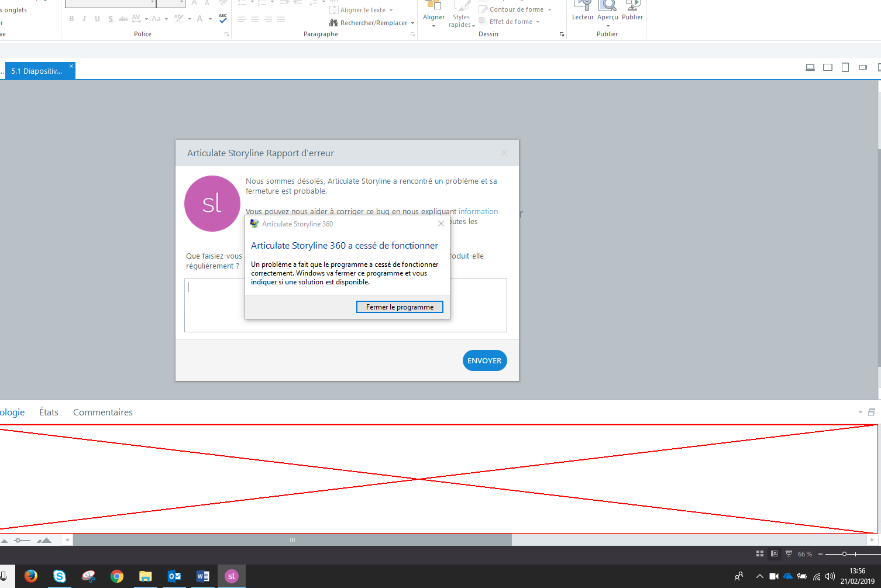
Task: Click the horizontal timeline scrollbar
Action: coord(292,540)
